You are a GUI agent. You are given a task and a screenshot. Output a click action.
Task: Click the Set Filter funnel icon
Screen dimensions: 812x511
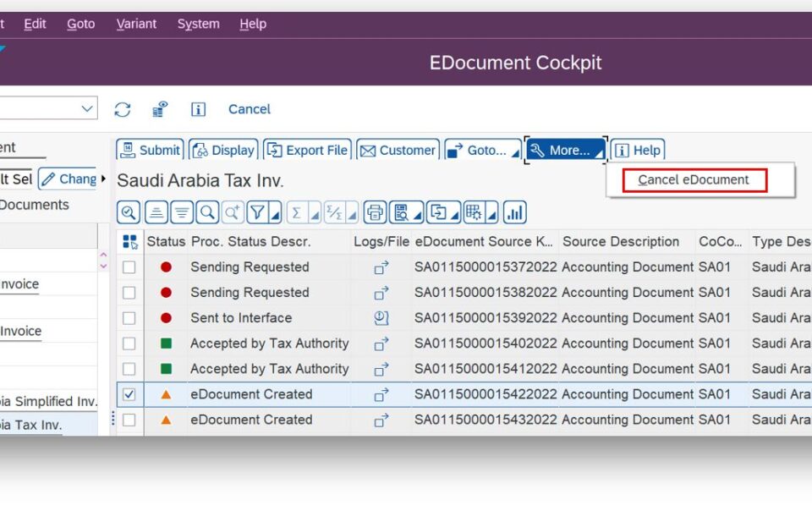257,213
